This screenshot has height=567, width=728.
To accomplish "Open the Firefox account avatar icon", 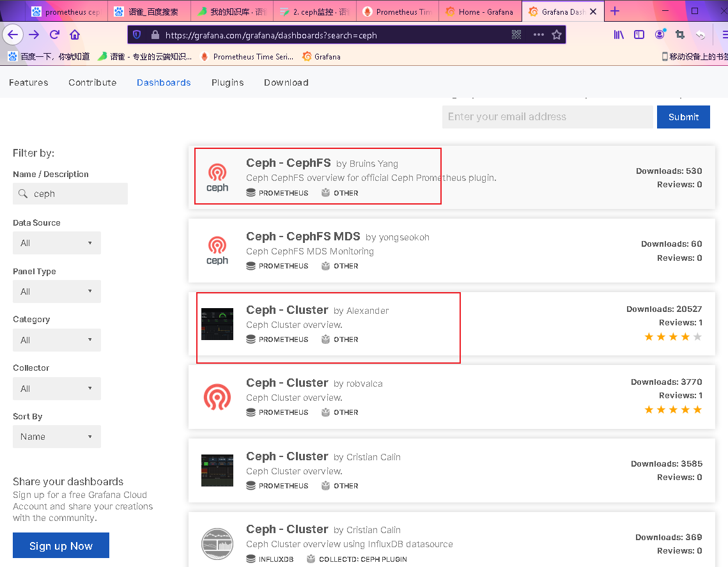I will (x=660, y=35).
